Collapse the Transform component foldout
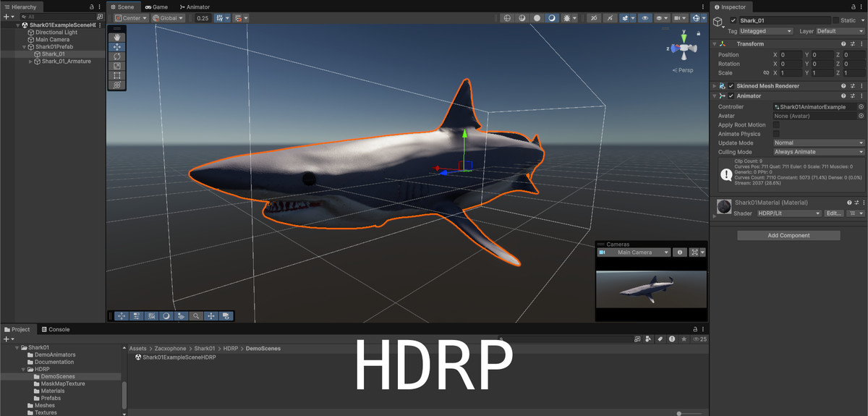868x416 pixels. point(715,44)
